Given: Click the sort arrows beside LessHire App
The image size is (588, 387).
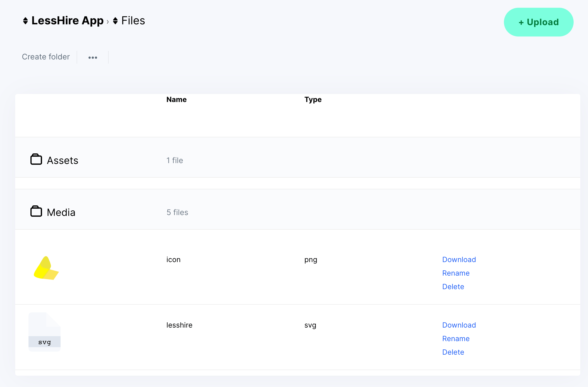Looking at the screenshot, I should coord(25,20).
